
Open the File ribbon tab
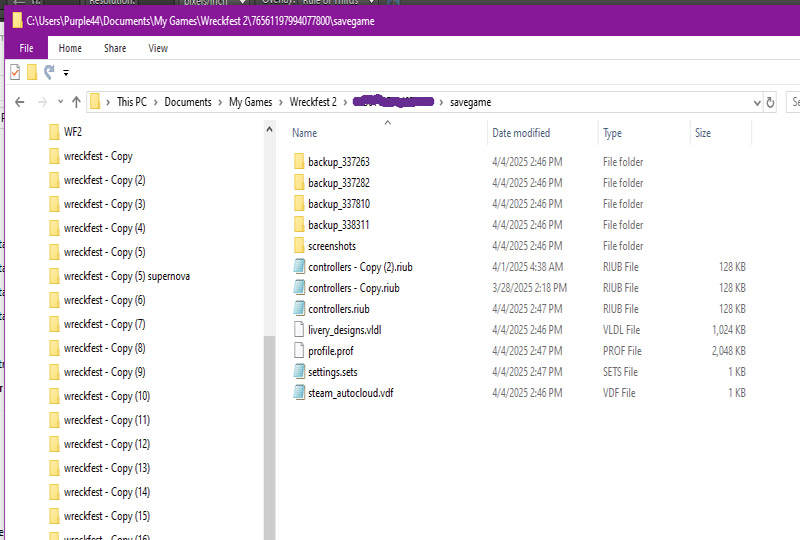click(27, 48)
